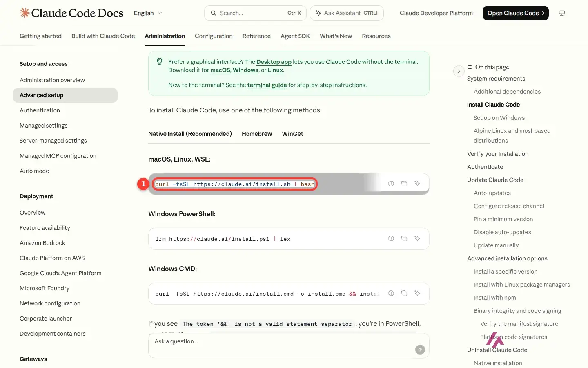Click the Ask Assistant button
588x368 pixels.
347,13
